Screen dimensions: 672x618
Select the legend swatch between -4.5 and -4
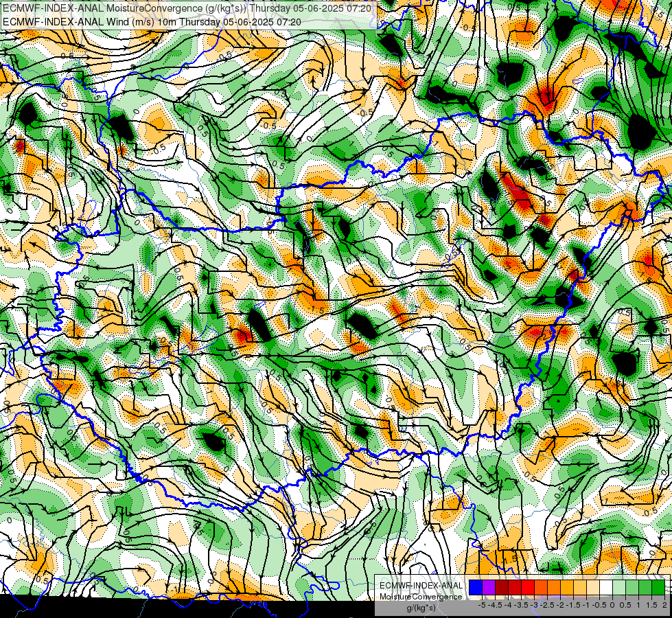point(502,588)
